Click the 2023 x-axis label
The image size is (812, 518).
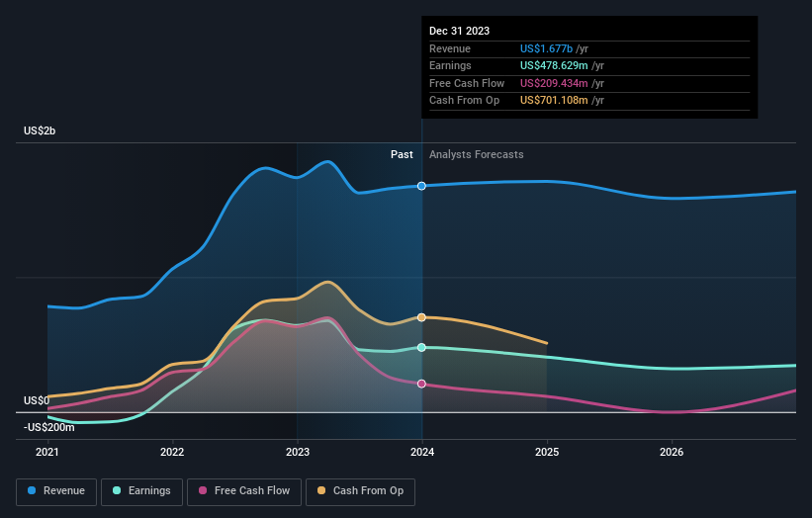[x=298, y=452]
